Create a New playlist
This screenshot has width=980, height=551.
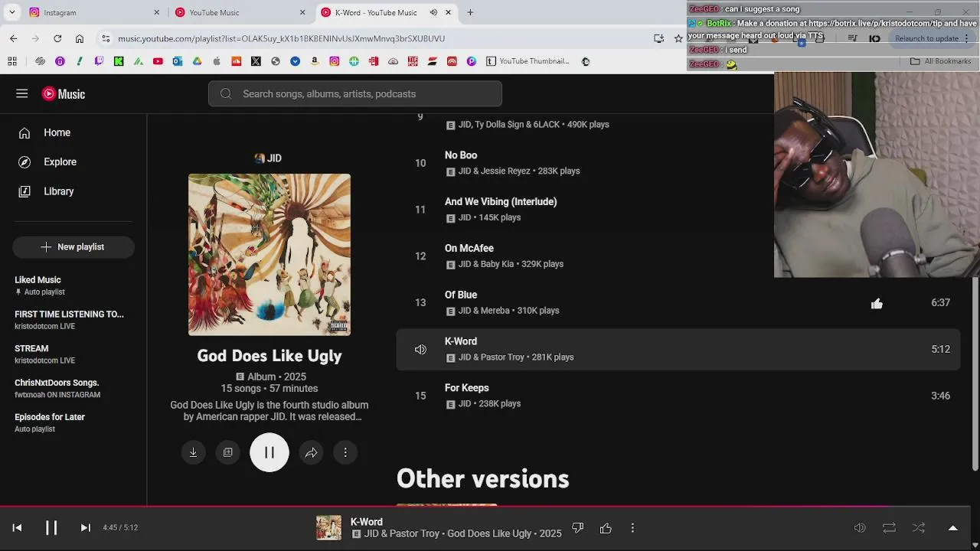(73, 246)
